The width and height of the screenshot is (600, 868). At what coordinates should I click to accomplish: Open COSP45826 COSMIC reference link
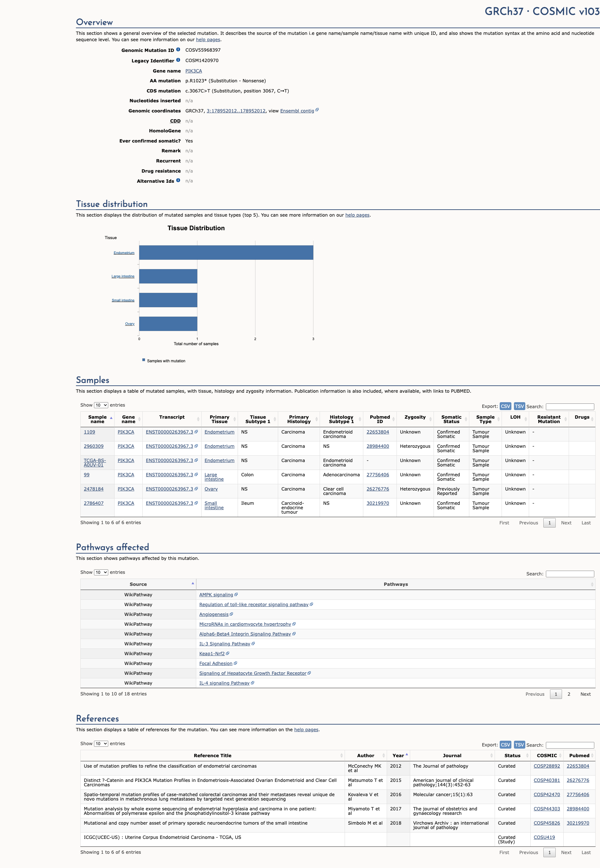[547, 823]
